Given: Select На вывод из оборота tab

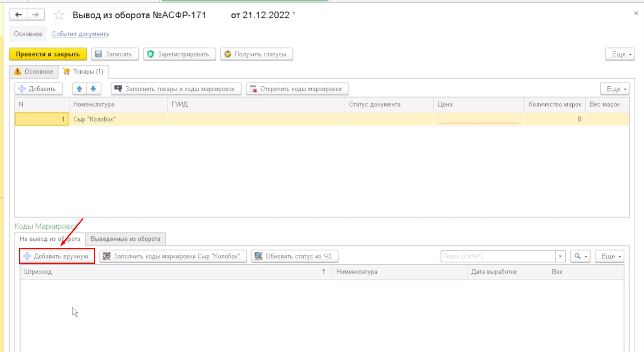Looking at the screenshot, I should point(50,239).
